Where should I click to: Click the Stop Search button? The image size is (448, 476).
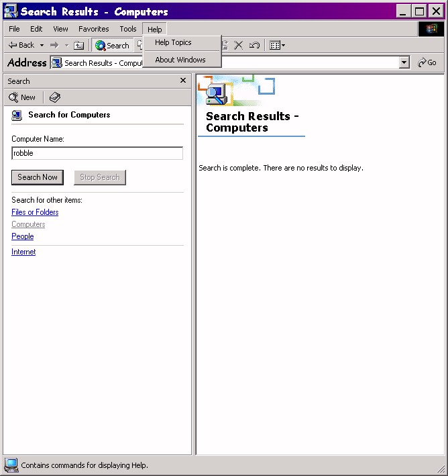[x=100, y=177]
